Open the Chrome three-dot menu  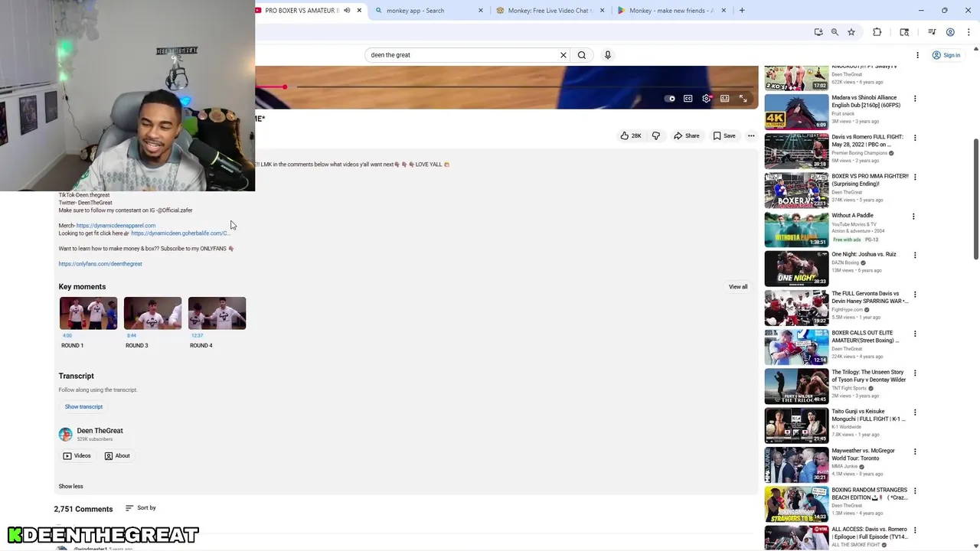coord(968,32)
